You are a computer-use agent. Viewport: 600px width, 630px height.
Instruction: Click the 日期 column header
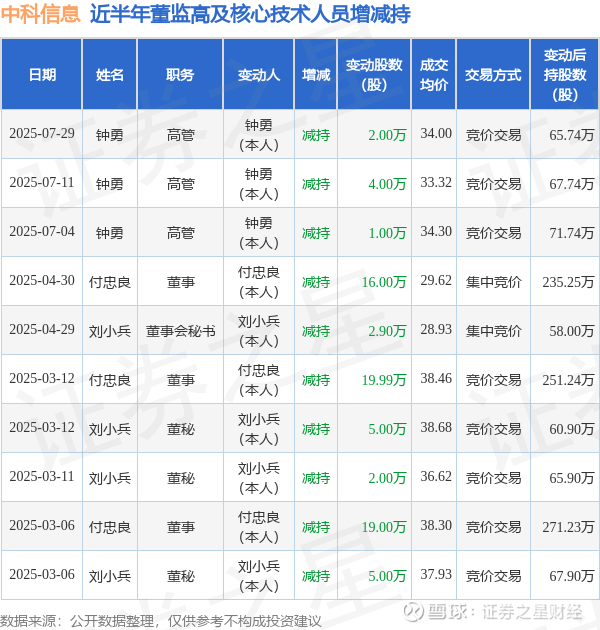42,75
